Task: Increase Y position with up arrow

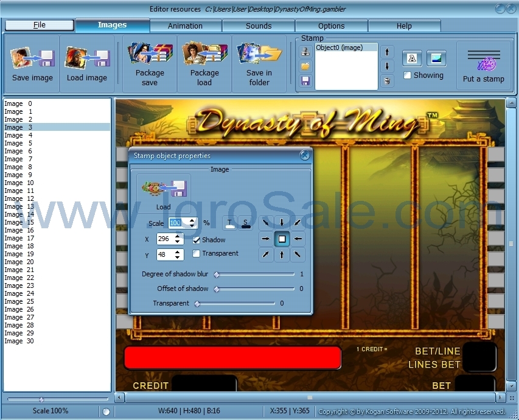Action: [178, 251]
